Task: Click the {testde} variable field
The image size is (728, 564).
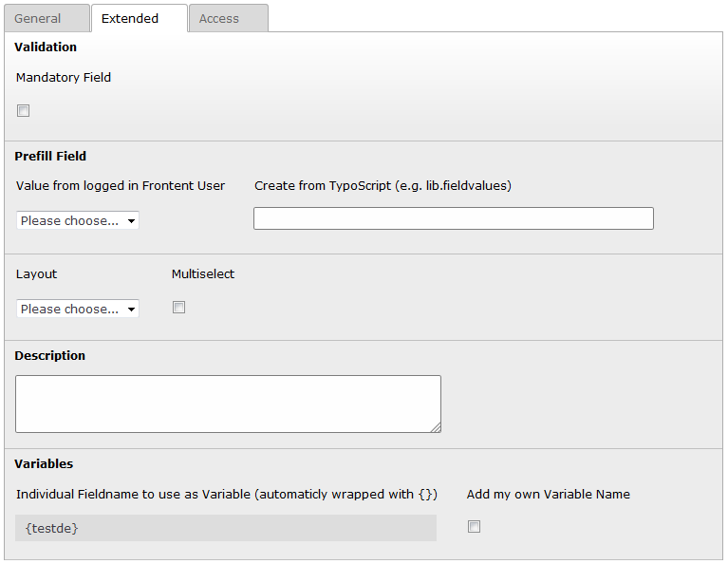Action: 226,528
